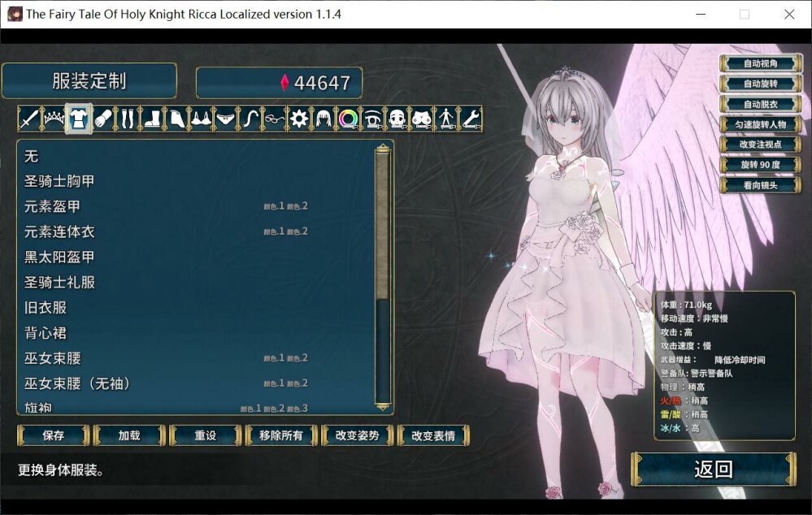812x515 pixels.
Task: Click the 保存 save button
Action: click(54, 435)
